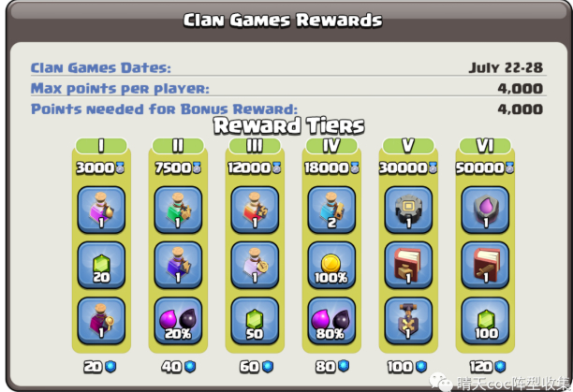Open the Tier I header label
This screenshot has height=392, width=573.
(x=101, y=146)
